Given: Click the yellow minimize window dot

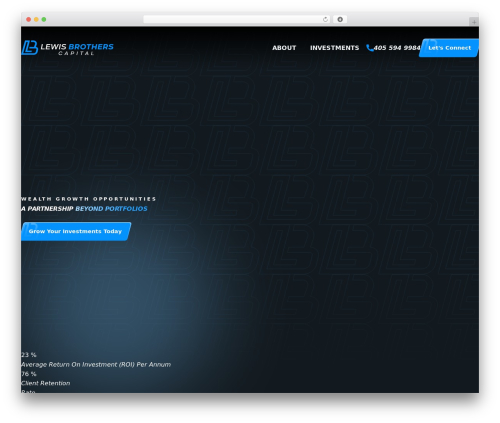Looking at the screenshot, I should click(36, 19).
